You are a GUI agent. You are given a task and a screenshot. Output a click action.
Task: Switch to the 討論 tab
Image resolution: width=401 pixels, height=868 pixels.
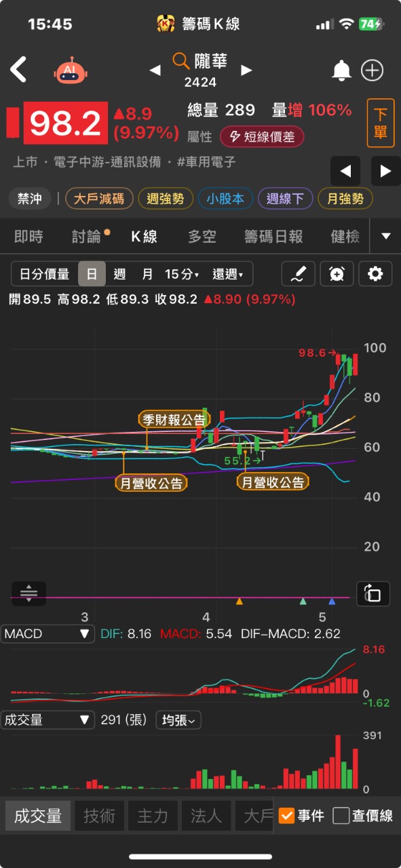coord(88,237)
